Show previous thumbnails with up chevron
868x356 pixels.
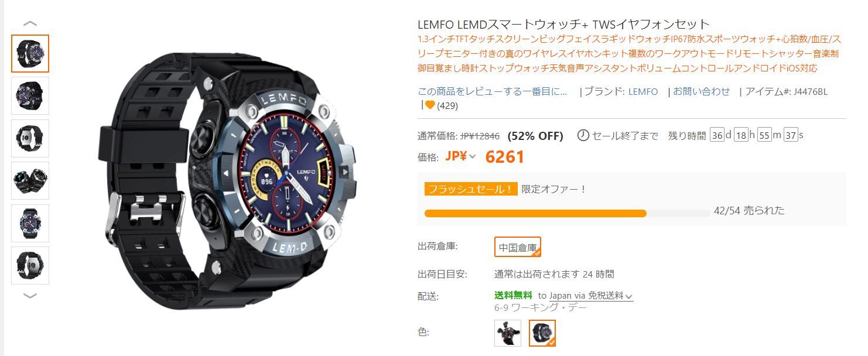(30, 24)
